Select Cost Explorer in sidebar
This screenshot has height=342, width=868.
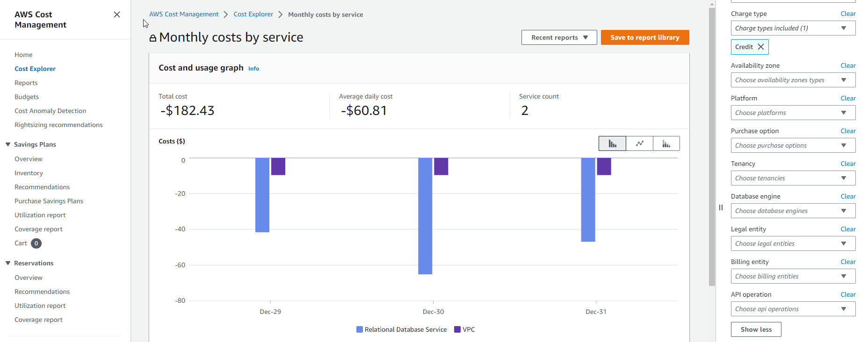(35, 69)
